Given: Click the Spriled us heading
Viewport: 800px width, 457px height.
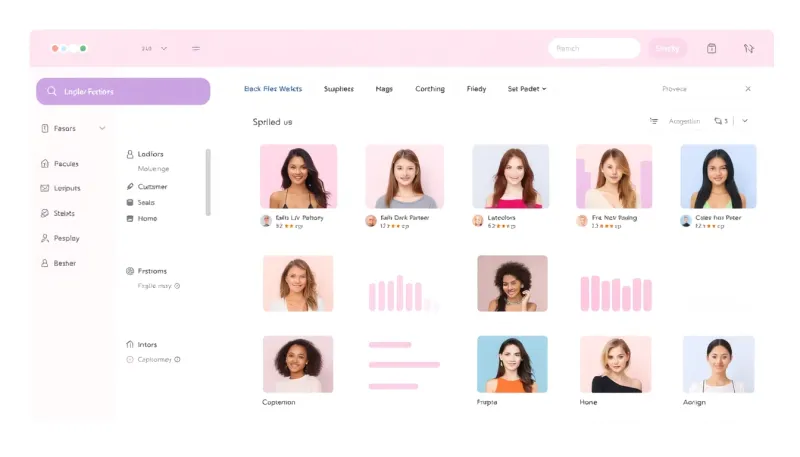Looking at the screenshot, I should click(272, 122).
